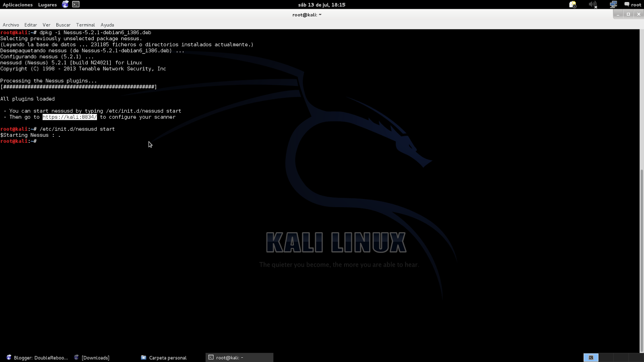Click the 'Desempaquetando nessus' line
Viewport: 644px width, 362px height.
coord(92,51)
